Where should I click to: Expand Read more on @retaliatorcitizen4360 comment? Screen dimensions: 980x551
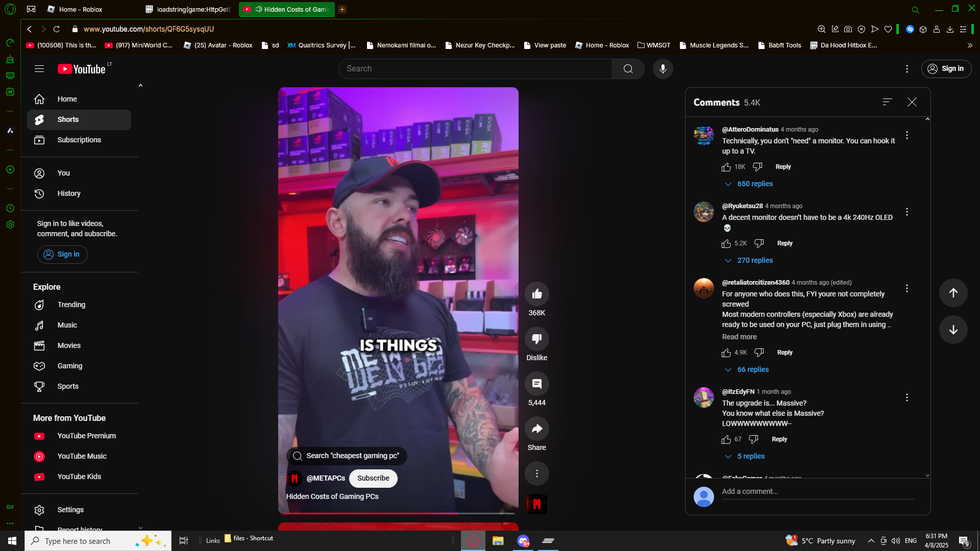(739, 337)
